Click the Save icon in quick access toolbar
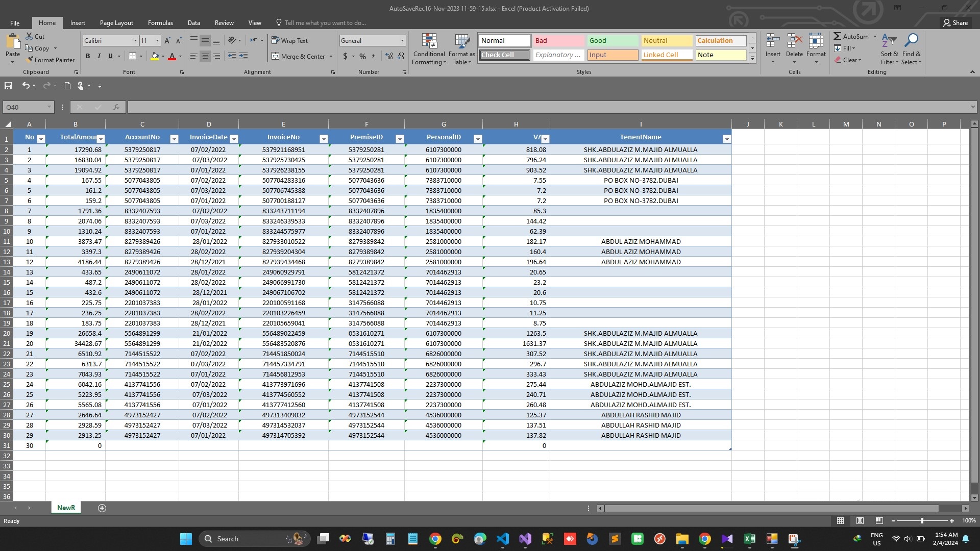 click(x=8, y=86)
